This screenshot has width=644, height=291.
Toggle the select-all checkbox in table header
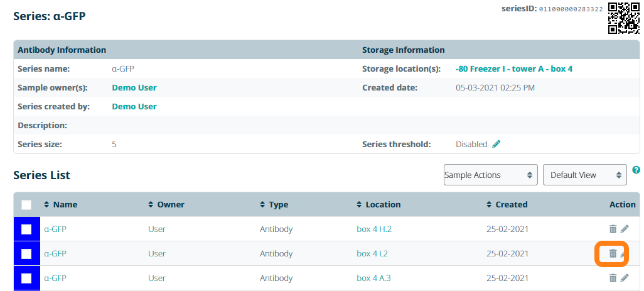pyautogui.click(x=26, y=205)
